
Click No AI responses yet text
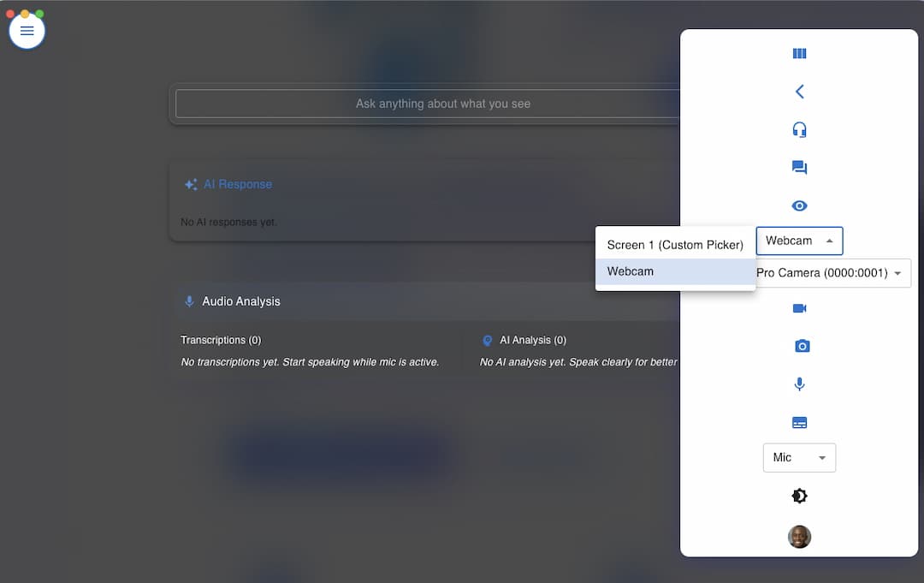coord(228,223)
